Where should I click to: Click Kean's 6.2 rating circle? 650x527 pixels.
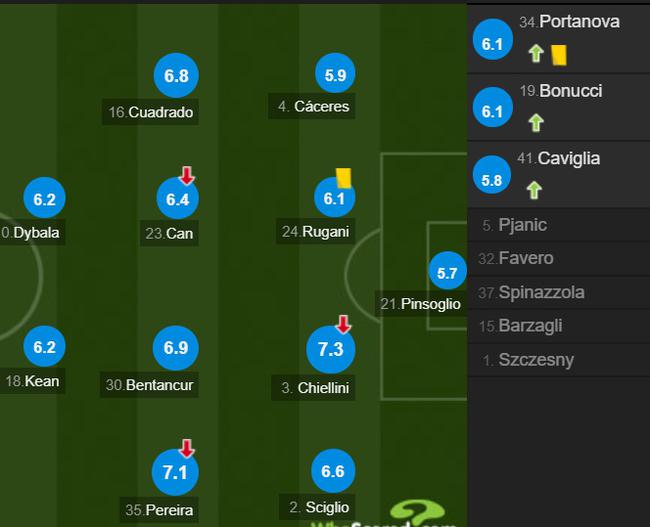point(44,347)
